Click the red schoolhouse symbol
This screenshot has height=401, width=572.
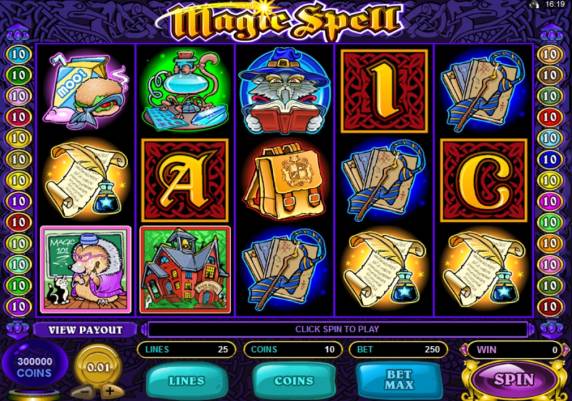(x=185, y=269)
